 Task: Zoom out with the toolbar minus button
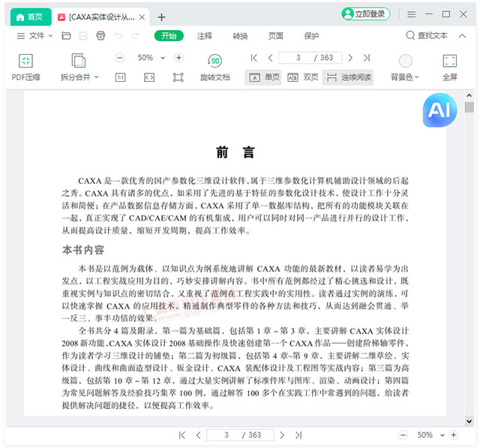(120, 58)
